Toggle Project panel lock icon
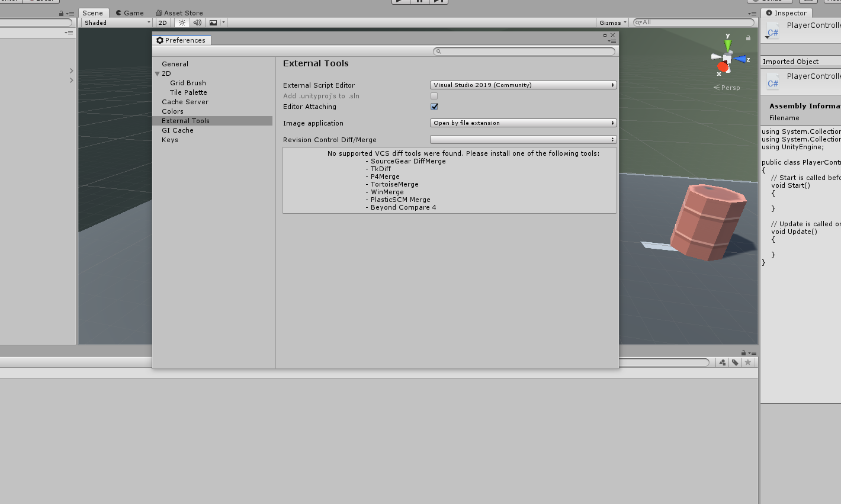 click(x=743, y=353)
